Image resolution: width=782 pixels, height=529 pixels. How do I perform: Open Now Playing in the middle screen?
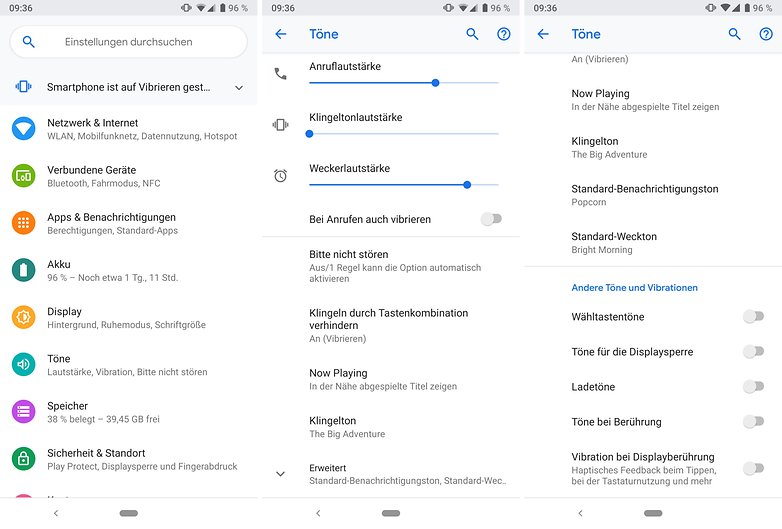(x=391, y=379)
